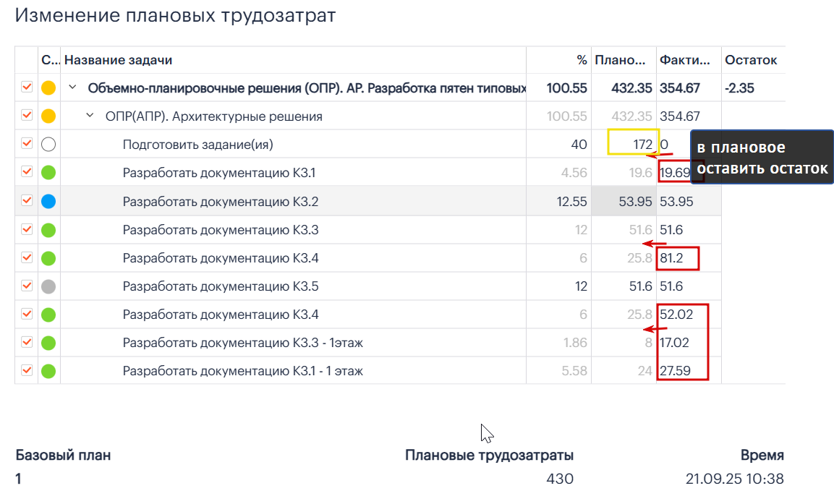Select the Разработать документацию К3.1 task name
This screenshot has width=834, height=504.
tap(219, 173)
